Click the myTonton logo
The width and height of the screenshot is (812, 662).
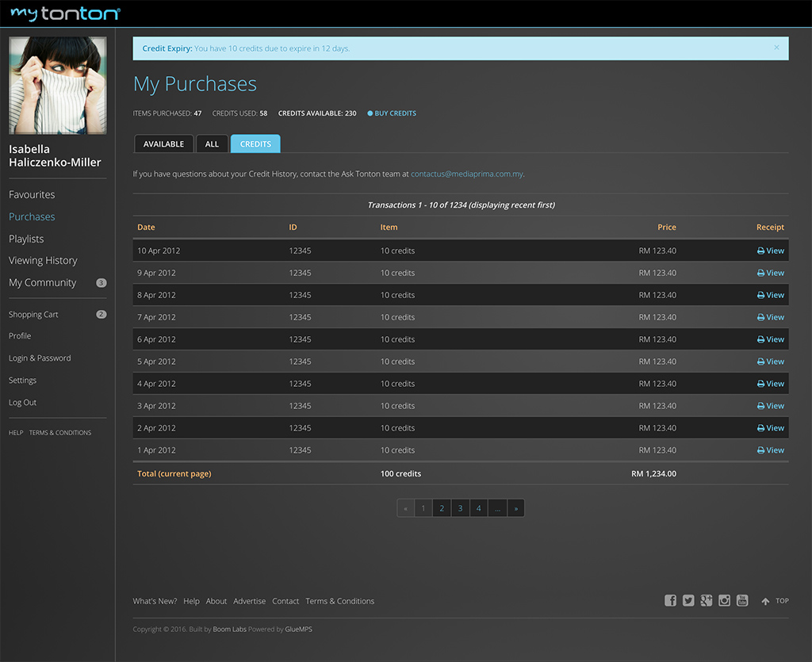coord(65,13)
